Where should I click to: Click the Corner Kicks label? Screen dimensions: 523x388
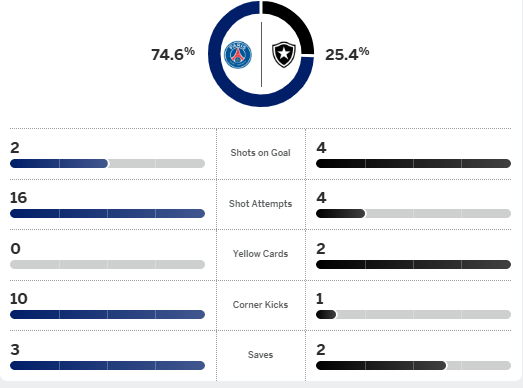(260, 305)
